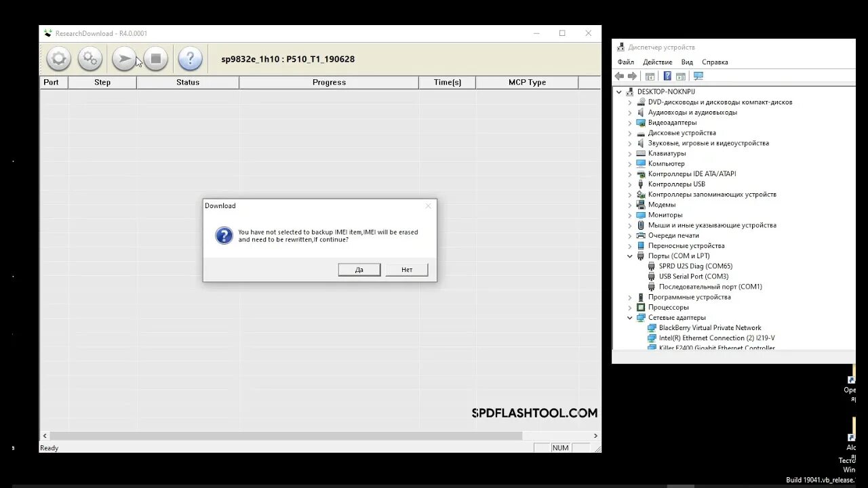Click the Time(s) column header
The image size is (868, 488).
click(x=448, y=83)
